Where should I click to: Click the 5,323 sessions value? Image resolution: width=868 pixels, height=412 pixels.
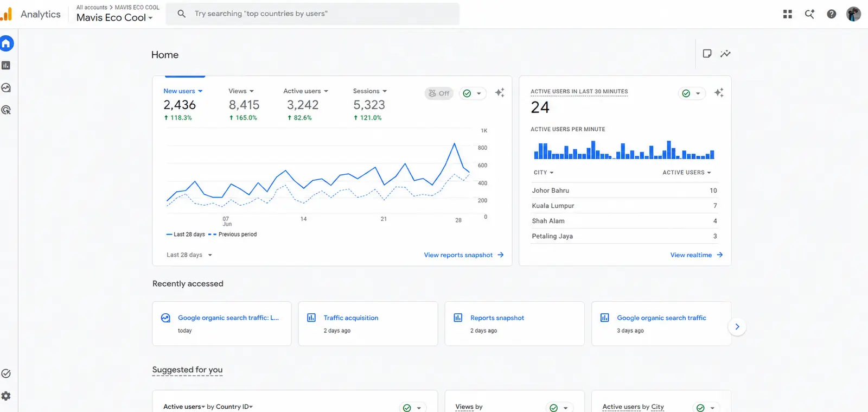369,105
